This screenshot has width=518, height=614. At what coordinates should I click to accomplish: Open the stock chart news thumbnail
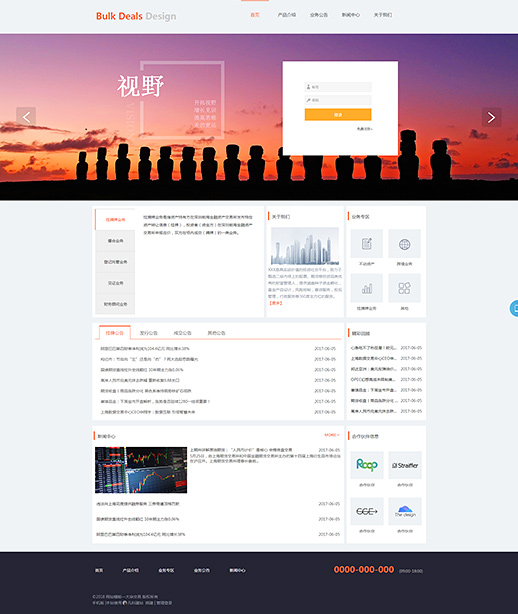click(x=141, y=470)
